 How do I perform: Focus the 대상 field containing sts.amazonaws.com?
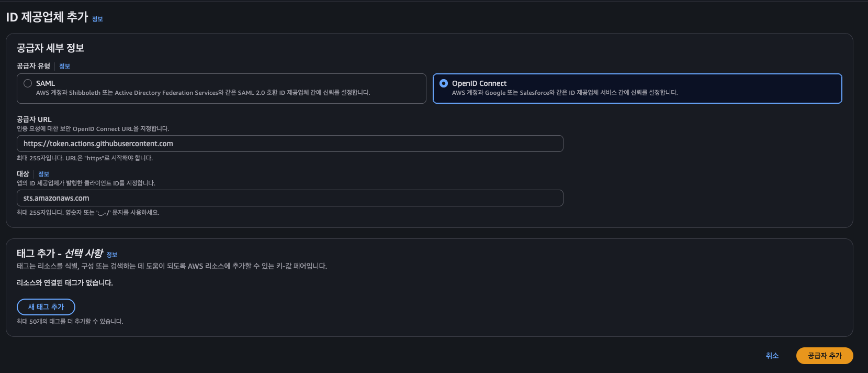[290, 198]
